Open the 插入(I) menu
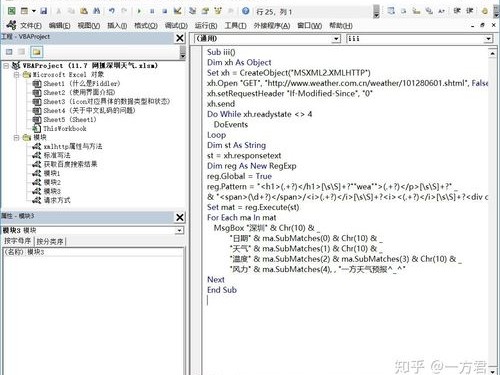Screen dimensions: 500x375 117,26
